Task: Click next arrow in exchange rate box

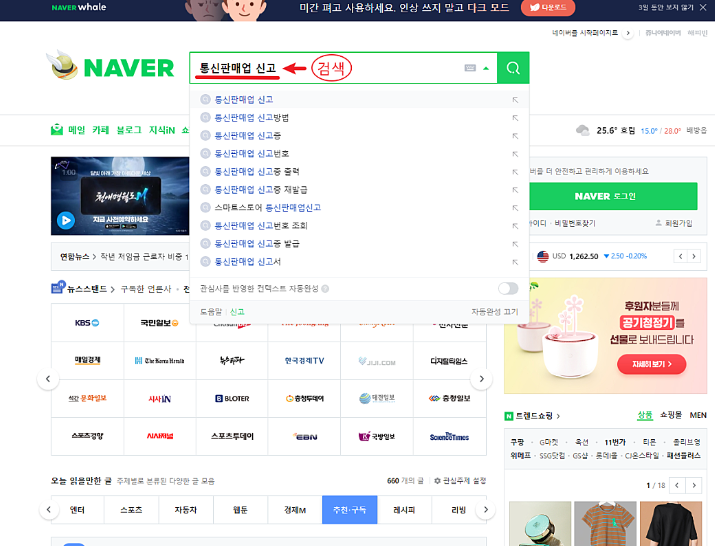Action: pyautogui.click(x=694, y=256)
